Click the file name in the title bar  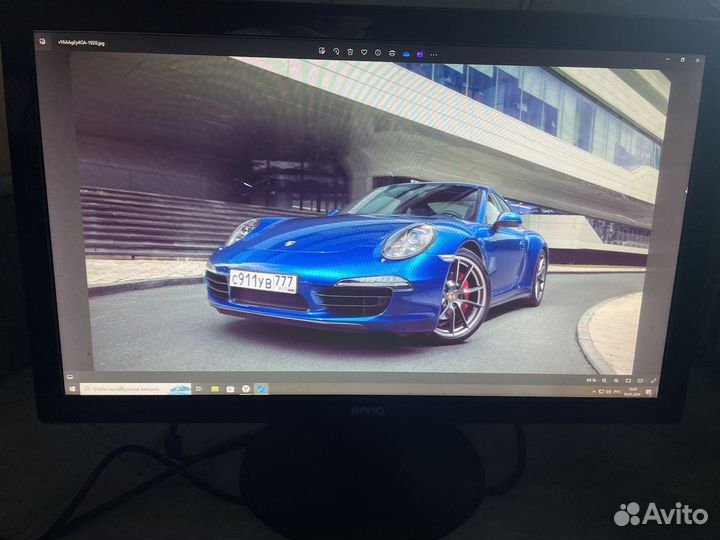81,43
